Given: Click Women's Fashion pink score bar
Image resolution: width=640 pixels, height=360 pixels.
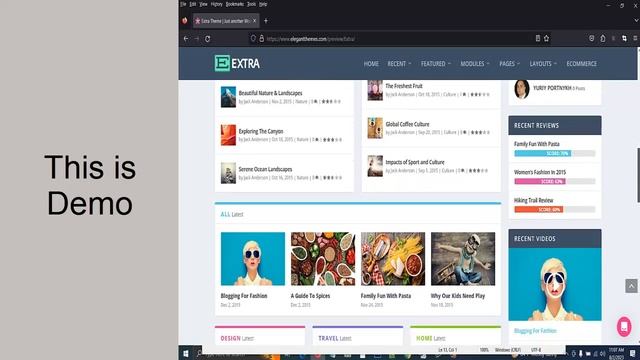Looking at the screenshot, I should pyautogui.click(x=540, y=181).
